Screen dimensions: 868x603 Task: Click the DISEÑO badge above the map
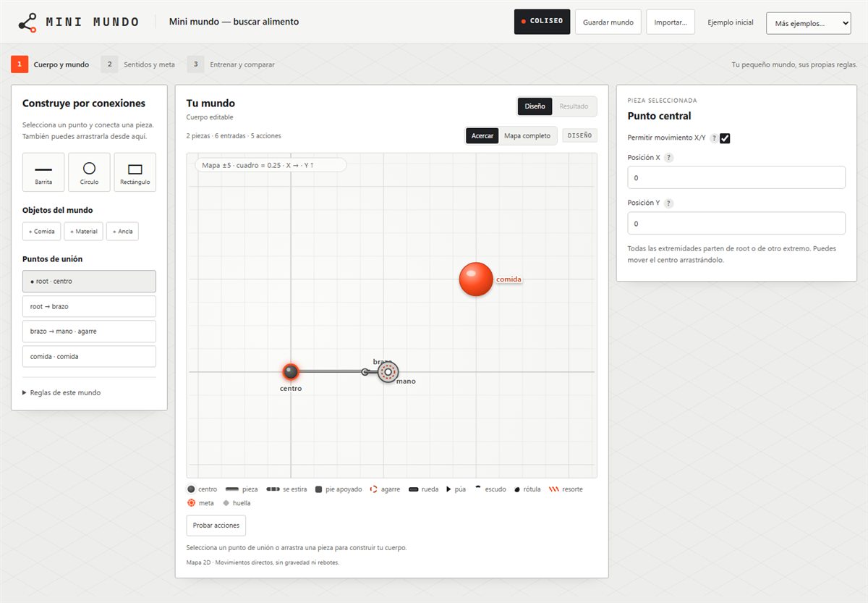pos(579,135)
